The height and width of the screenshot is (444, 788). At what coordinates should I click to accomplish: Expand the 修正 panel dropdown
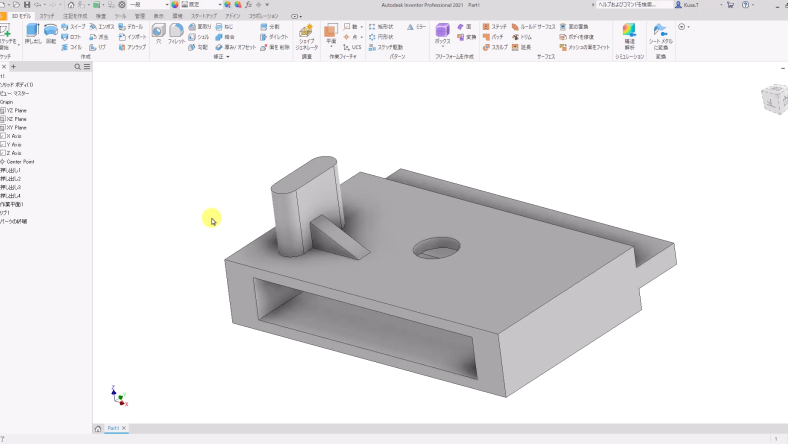click(222, 57)
